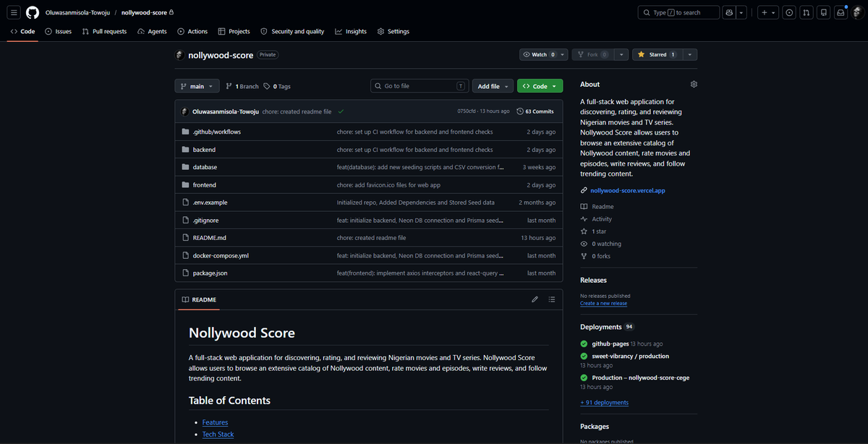This screenshot has width=868, height=444.
Task: Edit README with the pencil icon
Action: (x=535, y=299)
